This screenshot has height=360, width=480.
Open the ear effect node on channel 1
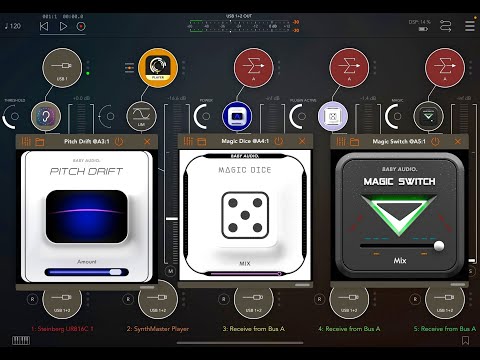46,116
